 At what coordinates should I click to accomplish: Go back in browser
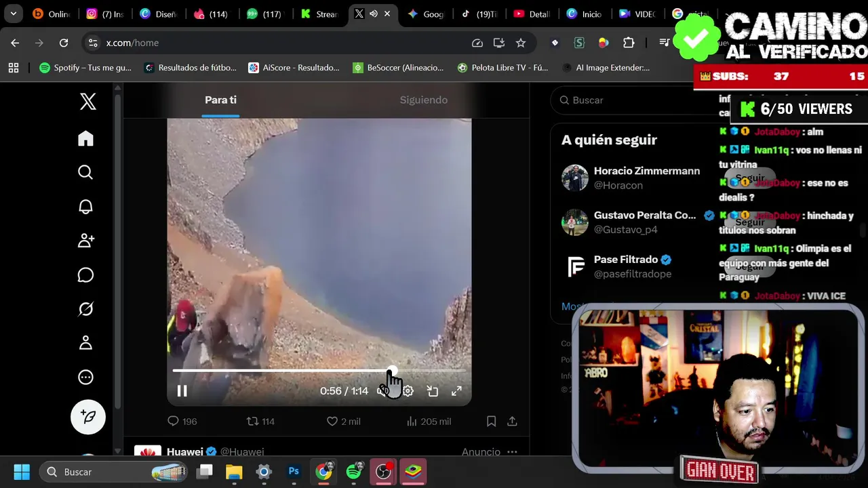(15, 43)
